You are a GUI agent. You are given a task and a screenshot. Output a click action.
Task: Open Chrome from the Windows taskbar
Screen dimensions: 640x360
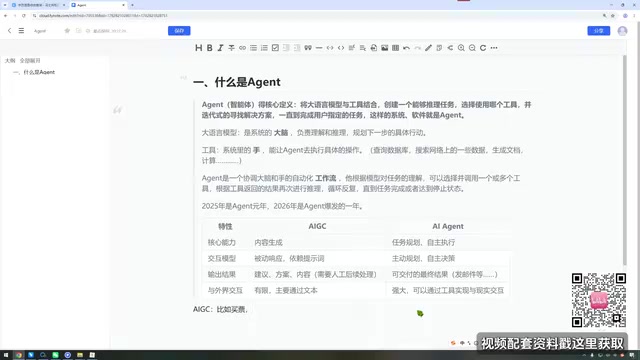click(18, 355)
